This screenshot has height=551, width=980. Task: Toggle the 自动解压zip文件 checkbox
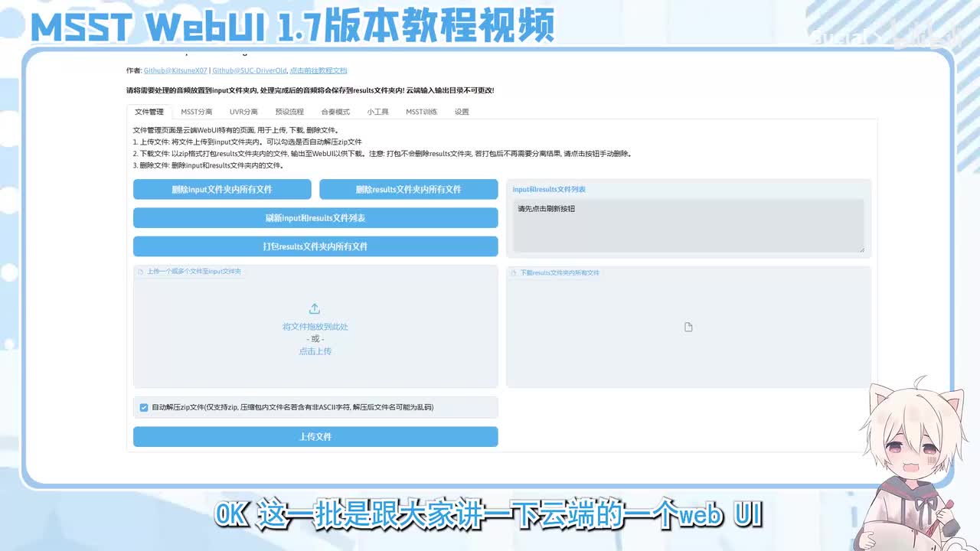(x=144, y=407)
